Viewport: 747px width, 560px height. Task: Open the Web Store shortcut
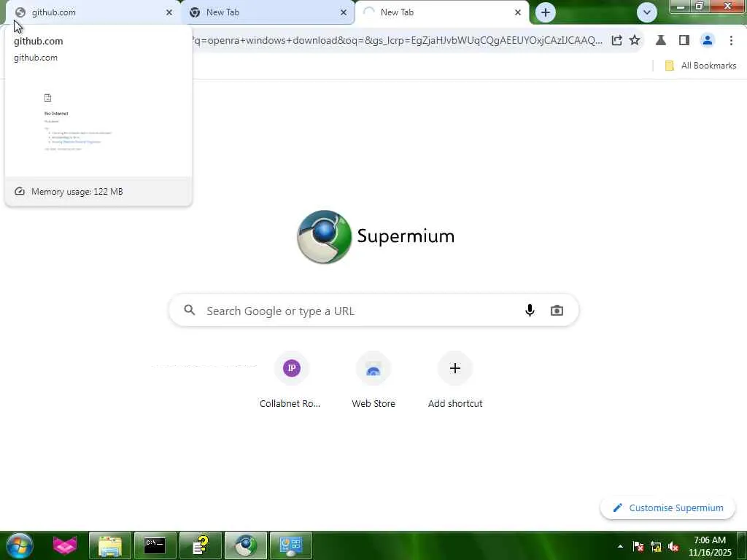[x=373, y=380]
